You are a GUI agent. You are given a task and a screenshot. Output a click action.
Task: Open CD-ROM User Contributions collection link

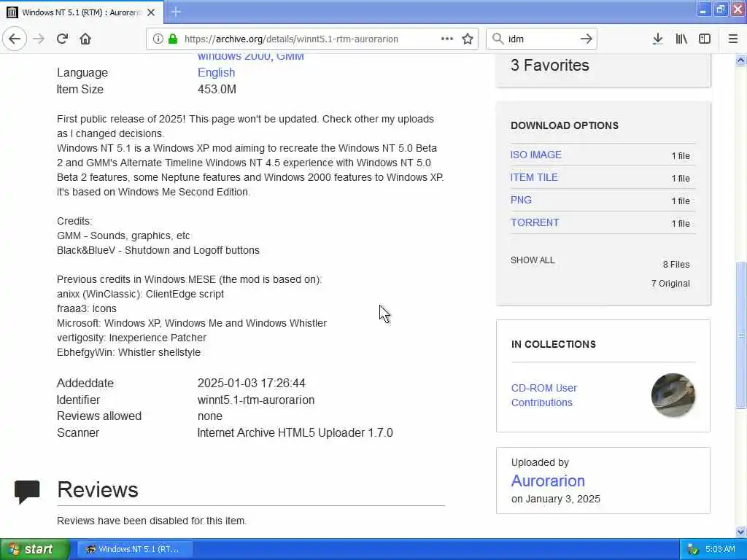544,395
